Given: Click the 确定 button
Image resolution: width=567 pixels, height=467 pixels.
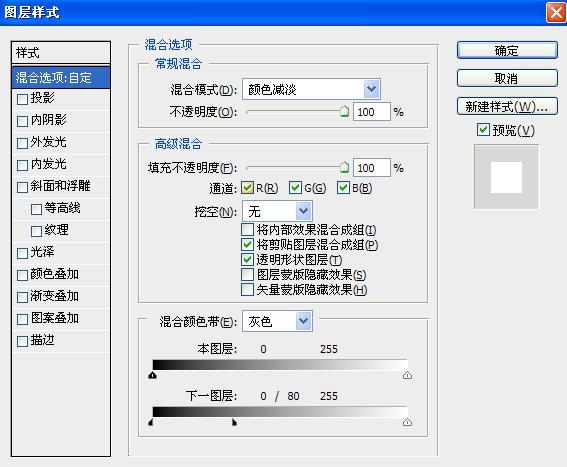Looking at the screenshot, I should tap(507, 50).
